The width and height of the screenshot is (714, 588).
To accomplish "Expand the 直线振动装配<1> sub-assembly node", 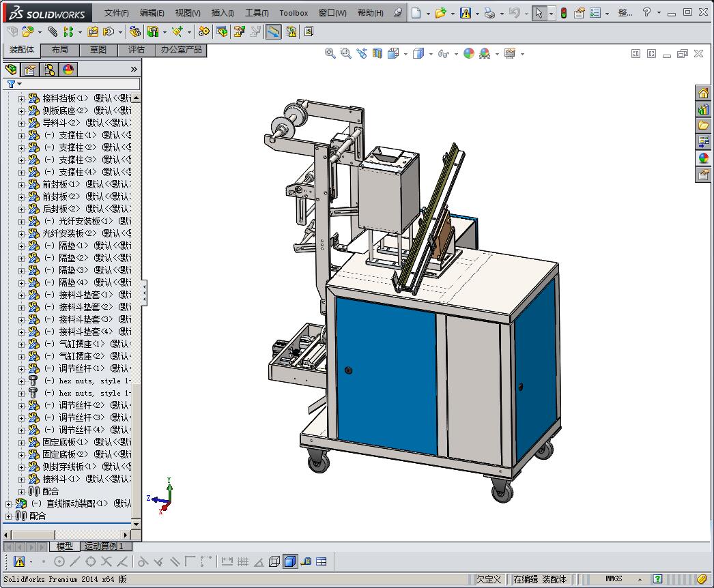I will coord(9,504).
